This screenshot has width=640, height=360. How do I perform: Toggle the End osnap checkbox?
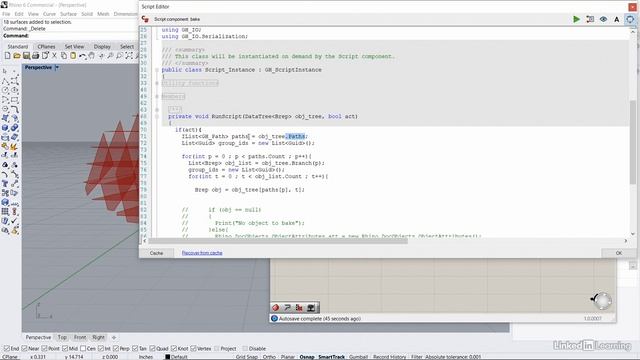coord(7,349)
